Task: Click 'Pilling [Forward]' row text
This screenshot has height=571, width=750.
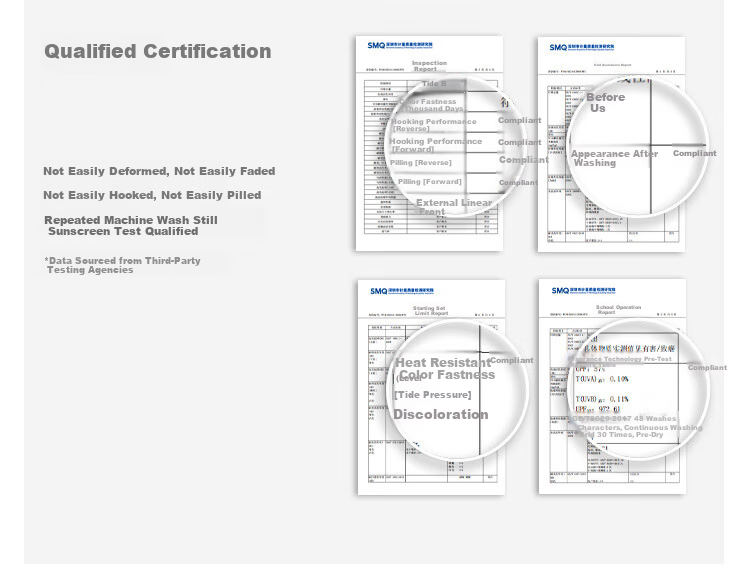Action: point(430,182)
